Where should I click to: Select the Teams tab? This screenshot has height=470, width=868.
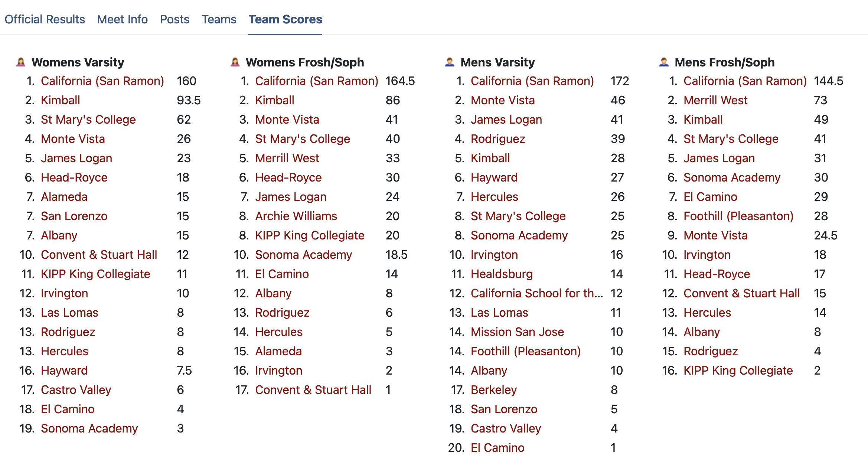(219, 19)
